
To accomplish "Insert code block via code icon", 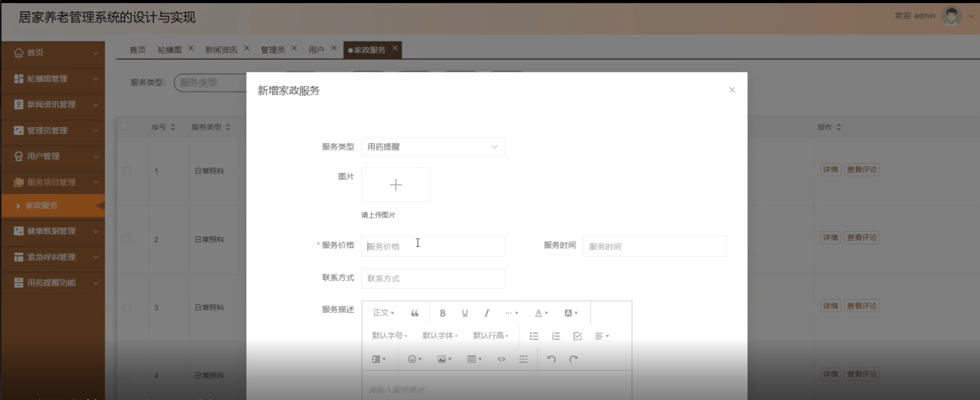I will (501, 359).
